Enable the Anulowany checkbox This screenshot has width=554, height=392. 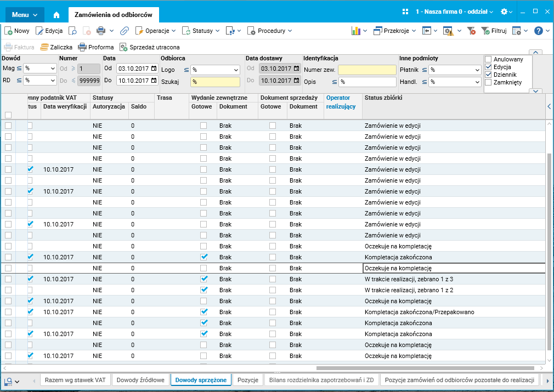(x=488, y=59)
